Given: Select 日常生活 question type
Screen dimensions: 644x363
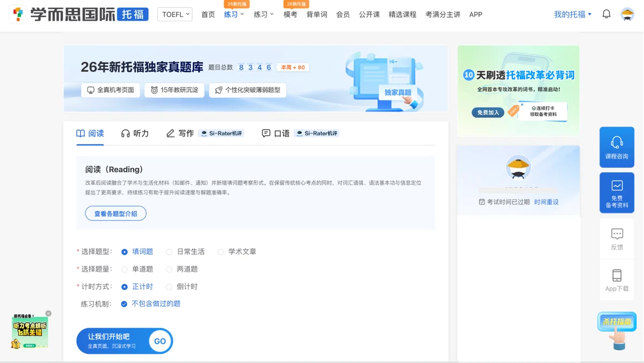Looking at the screenshot, I should 185,251.
